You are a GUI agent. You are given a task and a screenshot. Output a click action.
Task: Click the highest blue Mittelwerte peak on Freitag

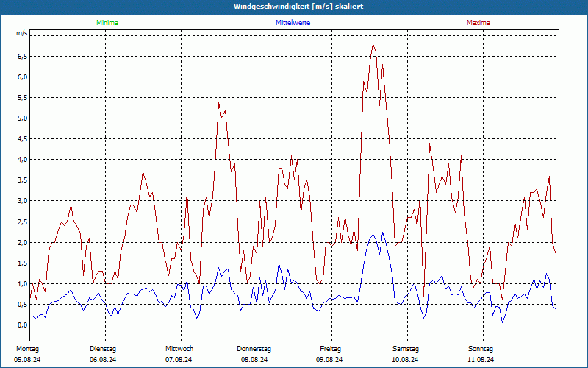[383, 233]
